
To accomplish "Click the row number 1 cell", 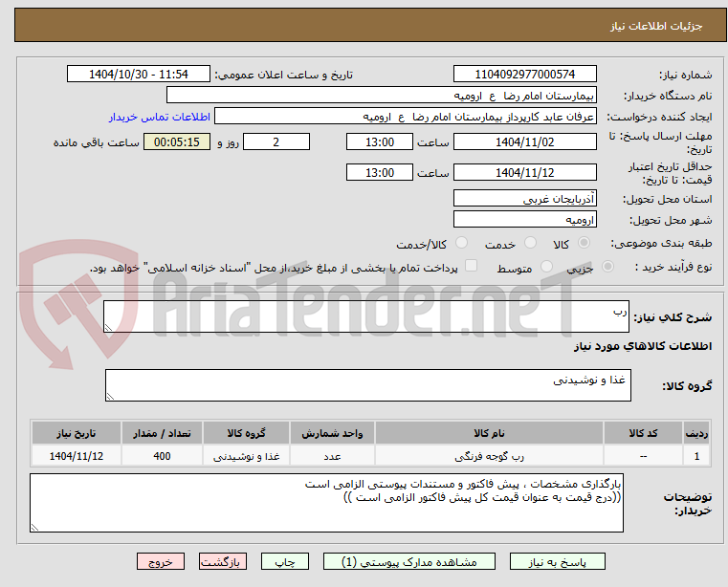I will tap(696, 456).
